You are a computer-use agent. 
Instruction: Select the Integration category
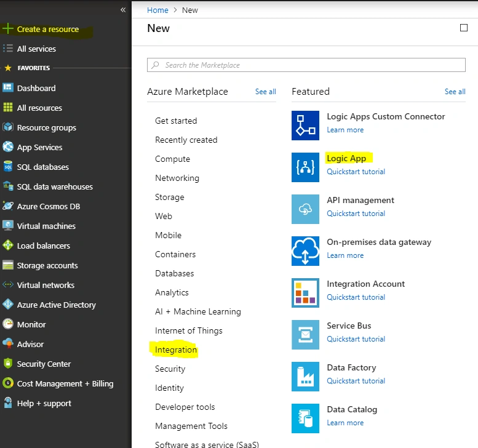tap(176, 350)
